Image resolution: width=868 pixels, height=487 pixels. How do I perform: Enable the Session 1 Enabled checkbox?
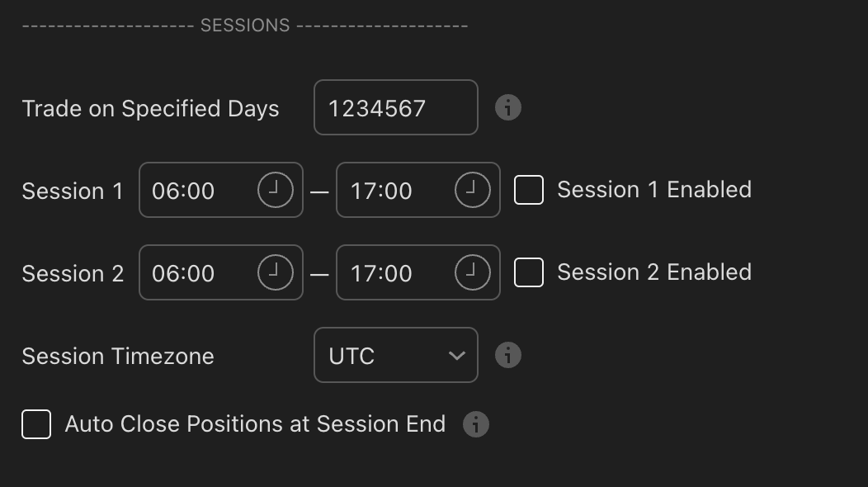coord(529,190)
